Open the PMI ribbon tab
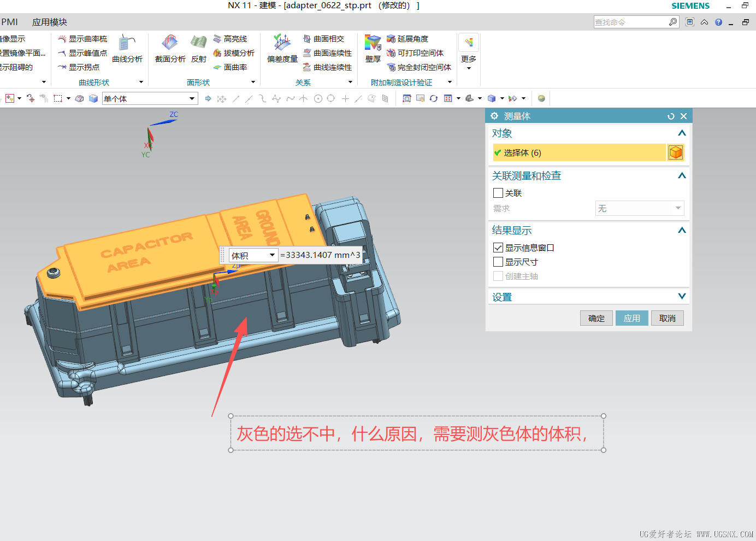The image size is (756, 541). [x=9, y=22]
